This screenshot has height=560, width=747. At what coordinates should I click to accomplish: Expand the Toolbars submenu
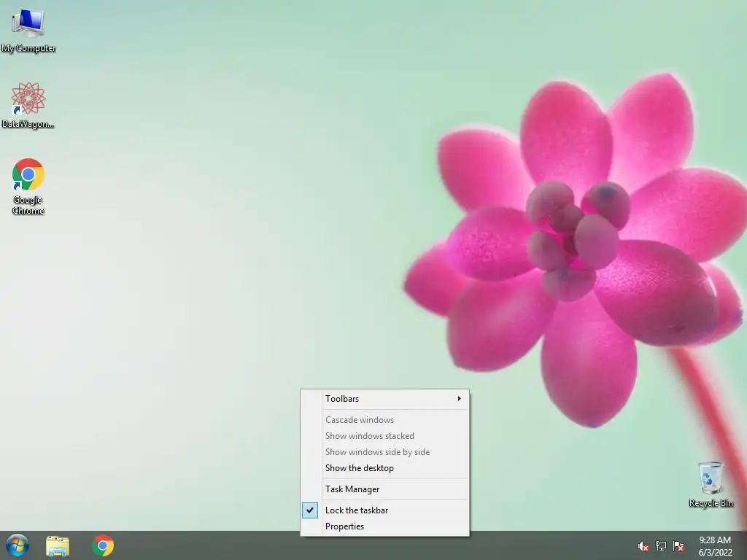coord(385,399)
